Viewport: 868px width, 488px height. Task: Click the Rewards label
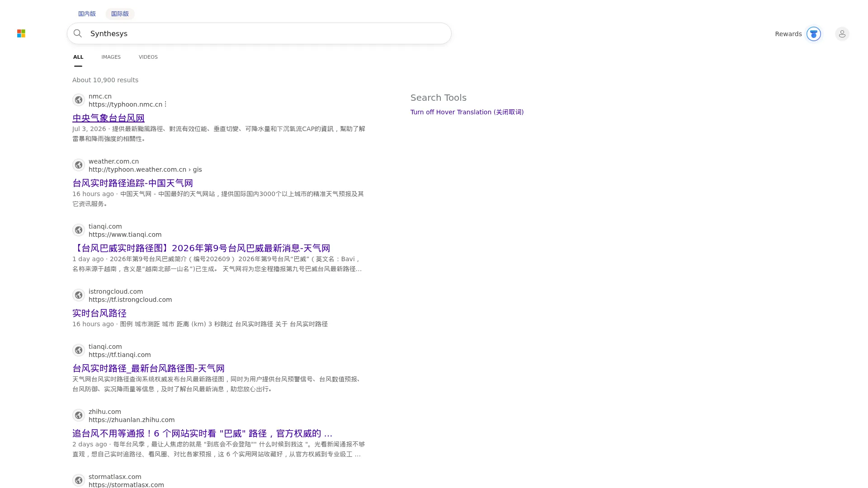(788, 34)
